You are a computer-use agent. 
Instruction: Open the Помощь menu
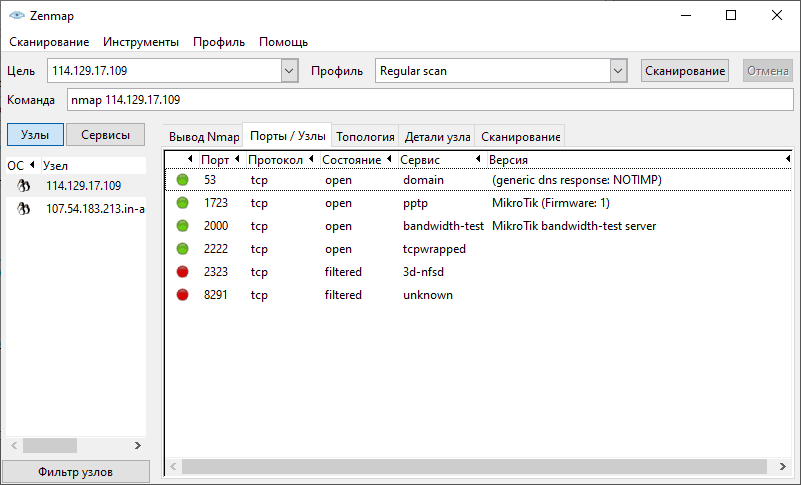[284, 42]
